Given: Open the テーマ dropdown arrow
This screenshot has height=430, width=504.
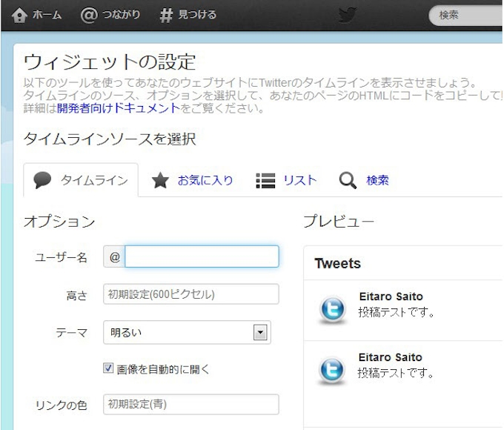Looking at the screenshot, I should point(260,333).
